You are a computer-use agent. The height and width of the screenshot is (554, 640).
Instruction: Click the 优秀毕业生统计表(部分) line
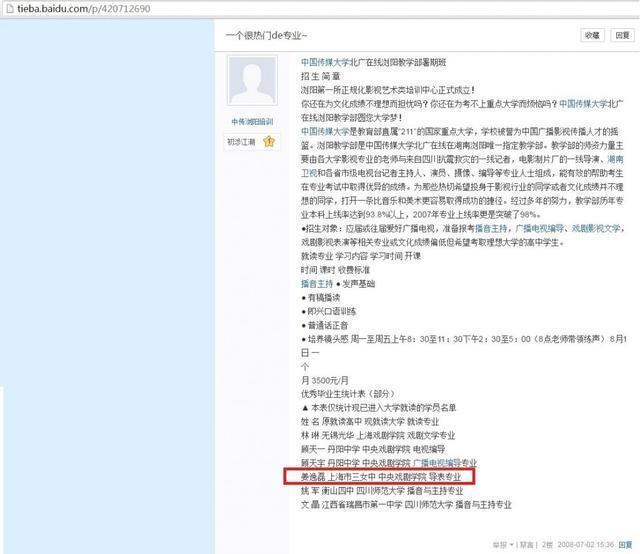pos(348,394)
